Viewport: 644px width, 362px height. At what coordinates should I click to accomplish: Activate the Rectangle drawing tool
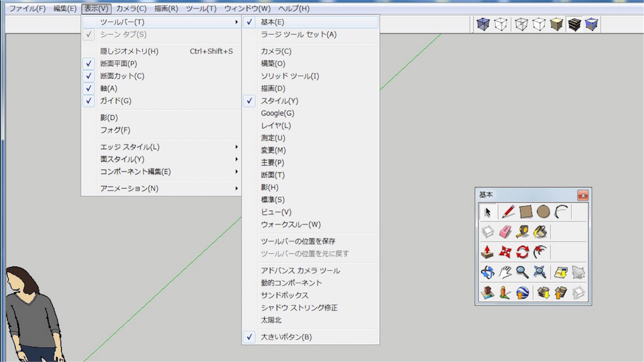coord(525,212)
